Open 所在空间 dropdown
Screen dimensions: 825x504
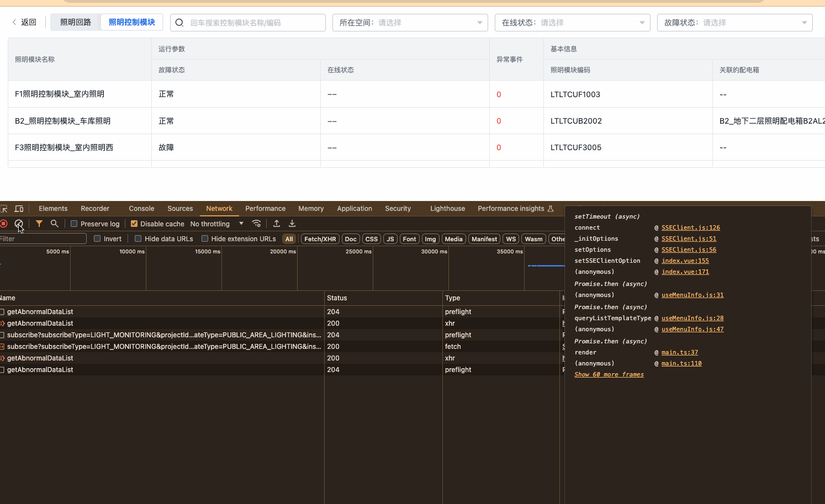click(410, 23)
